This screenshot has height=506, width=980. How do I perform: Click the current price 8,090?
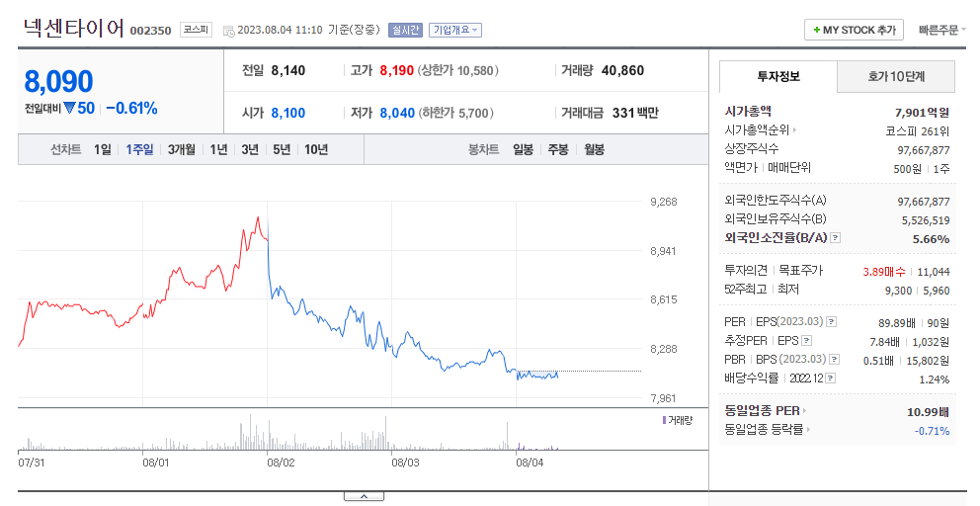point(58,81)
